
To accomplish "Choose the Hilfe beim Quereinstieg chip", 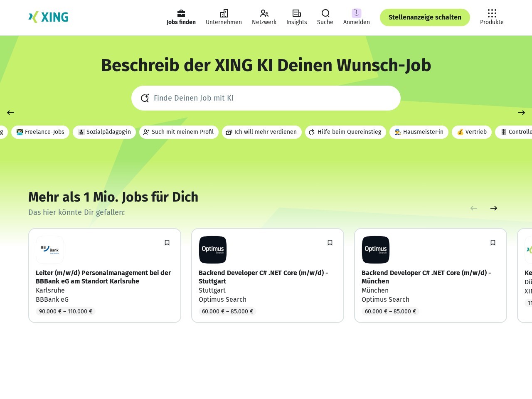I will (345, 132).
